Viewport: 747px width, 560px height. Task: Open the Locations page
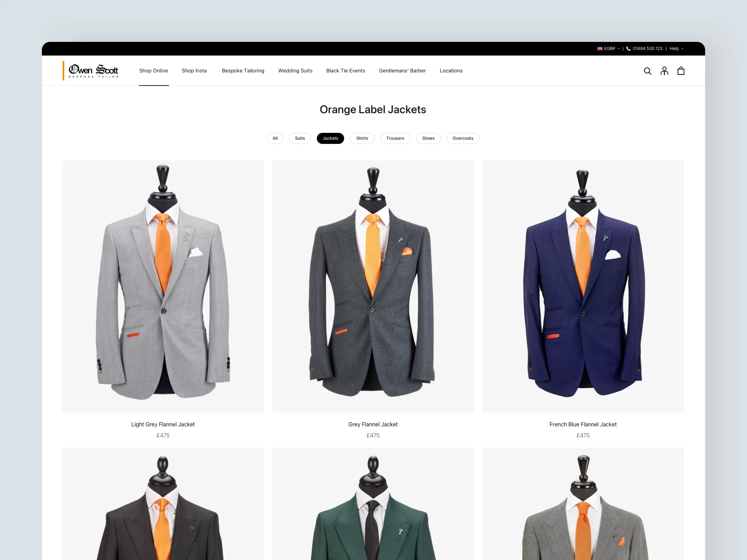[451, 71]
